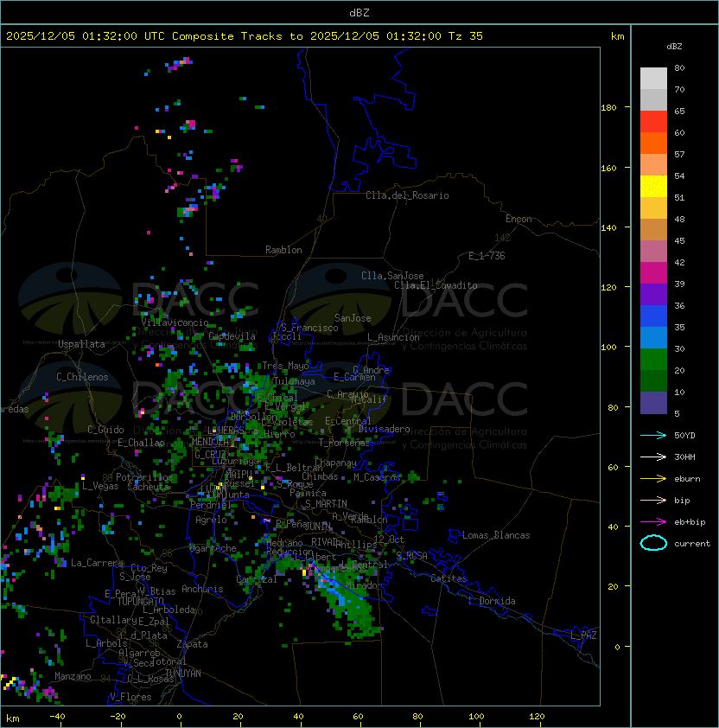
Task: Click the 'TUNUYAN' map label
Action: coord(183,674)
